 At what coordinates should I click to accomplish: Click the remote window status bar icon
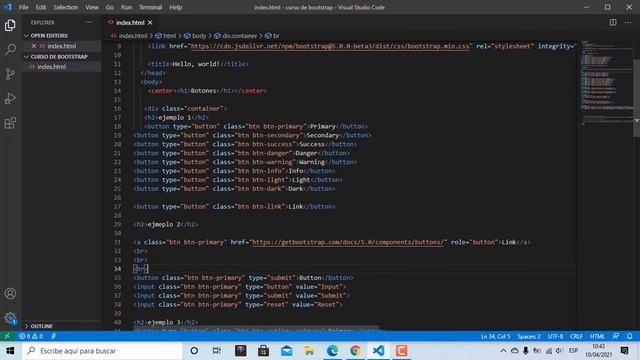(x=7, y=336)
